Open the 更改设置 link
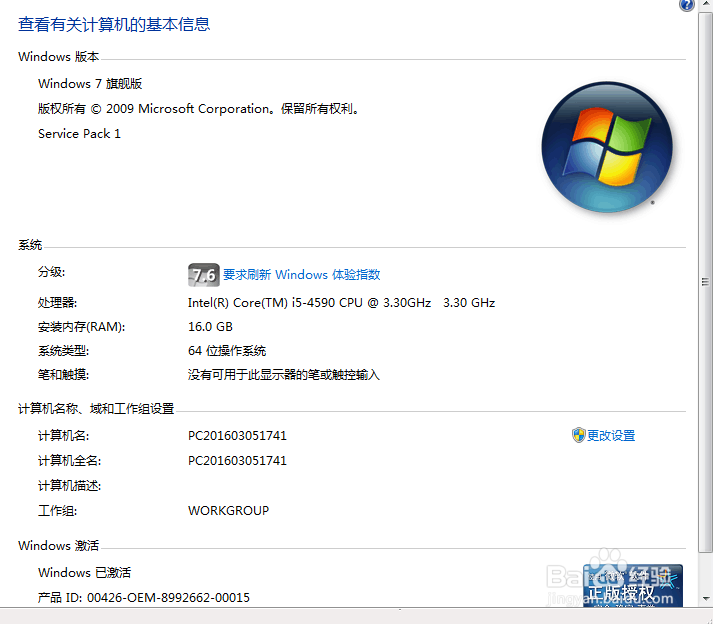The width and height of the screenshot is (713, 624). point(611,436)
